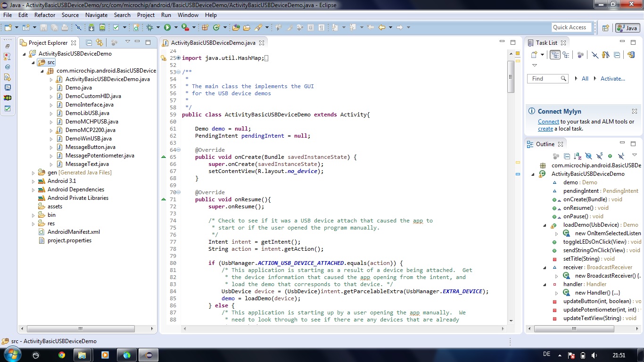Click the editor vertical scrollbar thumb

(510, 76)
